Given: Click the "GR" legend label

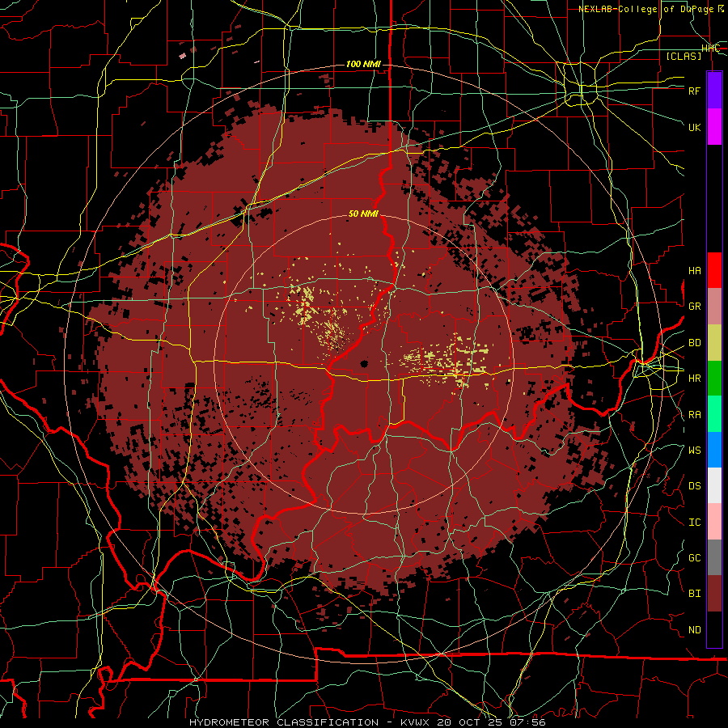Looking at the screenshot, I should click(x=695, y=307).
